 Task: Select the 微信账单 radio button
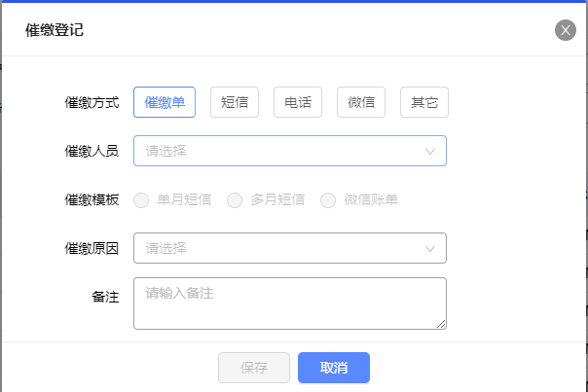(328, 199)
